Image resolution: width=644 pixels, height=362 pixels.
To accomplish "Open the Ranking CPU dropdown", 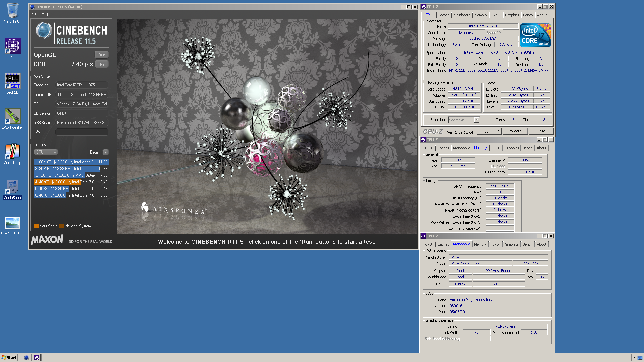I will coord(46,152).
